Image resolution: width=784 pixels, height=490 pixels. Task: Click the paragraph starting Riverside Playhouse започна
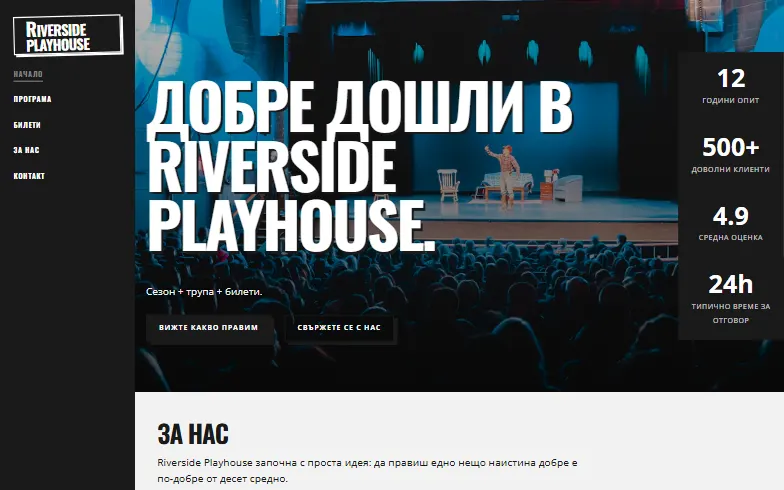[x=367, y=470]
